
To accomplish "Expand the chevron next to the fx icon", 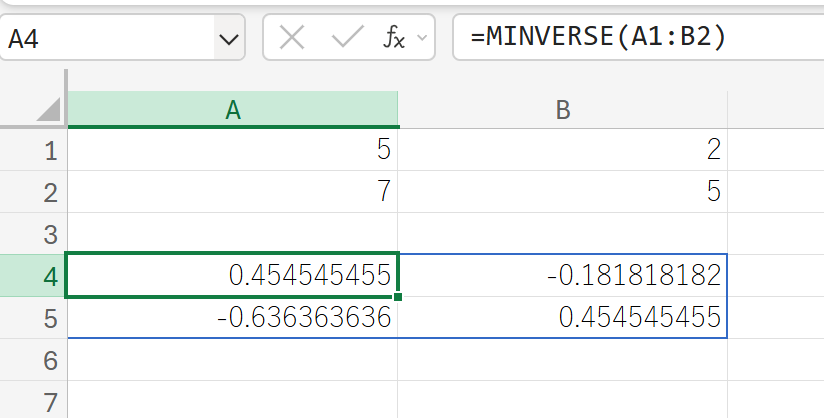I will (422, 39).
